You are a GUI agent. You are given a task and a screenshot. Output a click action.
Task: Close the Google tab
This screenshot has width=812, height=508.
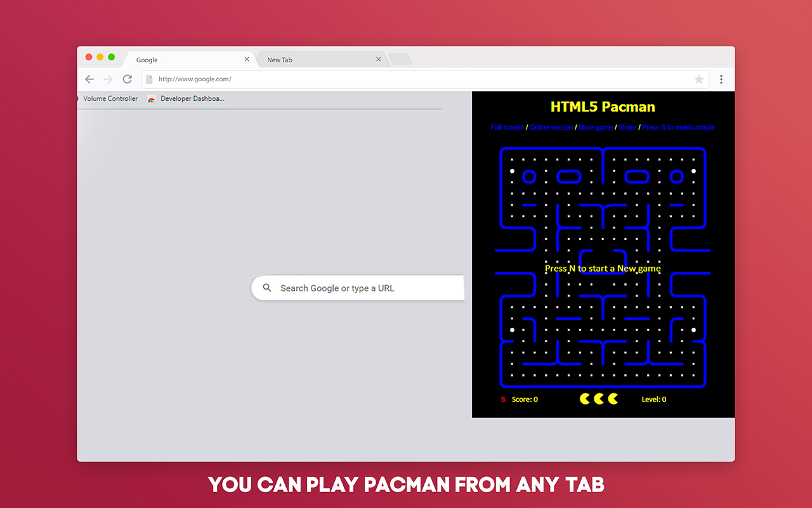[x=247, y=59]
